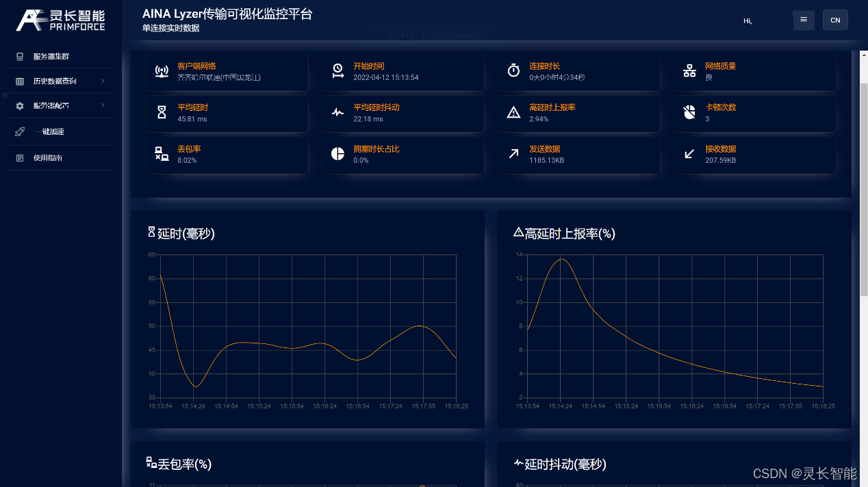This screenshot has height=487, width=868.
Task: Click the sent data value 1185.13KB
Action: tap(547, 161)
